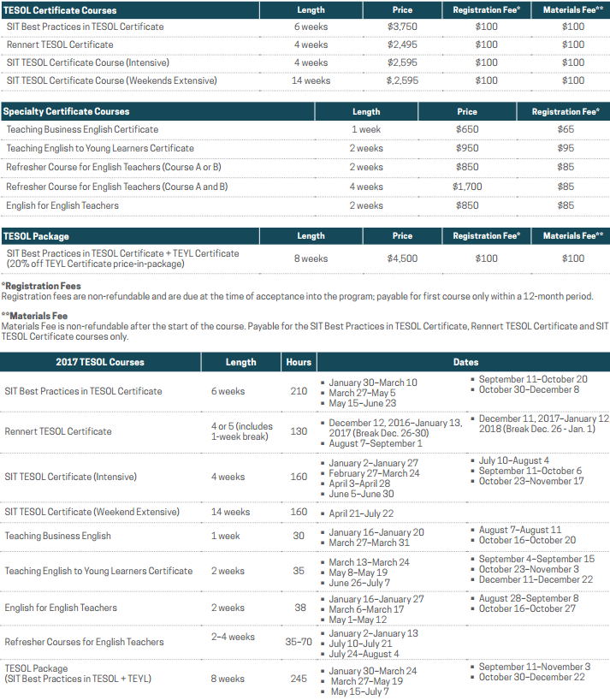610x700 pixels.
Task: Select the $3,750 price for SIT Best Practices
Action: (402, 27)
